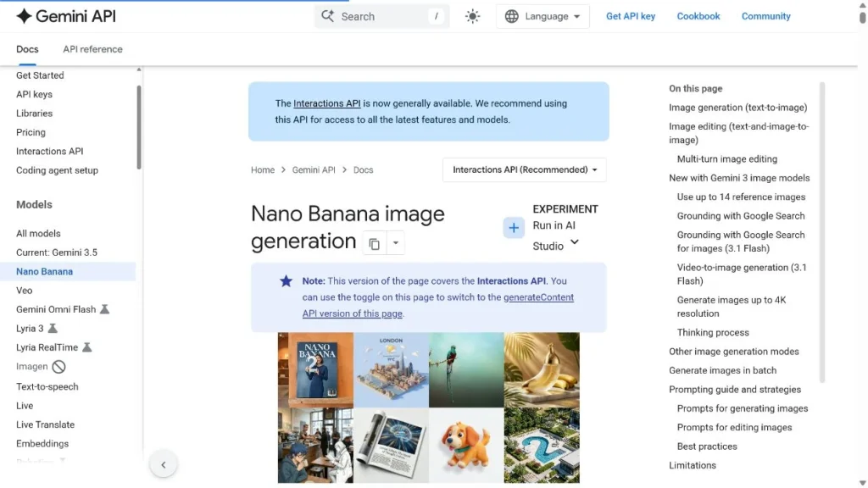Viewport: 868px width, 488px height.
Task: Click the flask icon beside Lyria 3
Action: (x=53, y=328)
